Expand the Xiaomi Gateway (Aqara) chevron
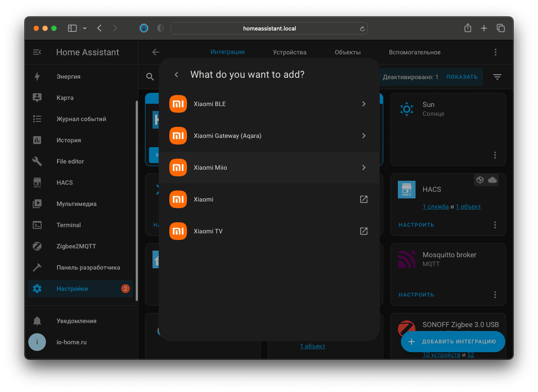Image resolution: width=538 pixels, height=392 pixels. (363, 136)
